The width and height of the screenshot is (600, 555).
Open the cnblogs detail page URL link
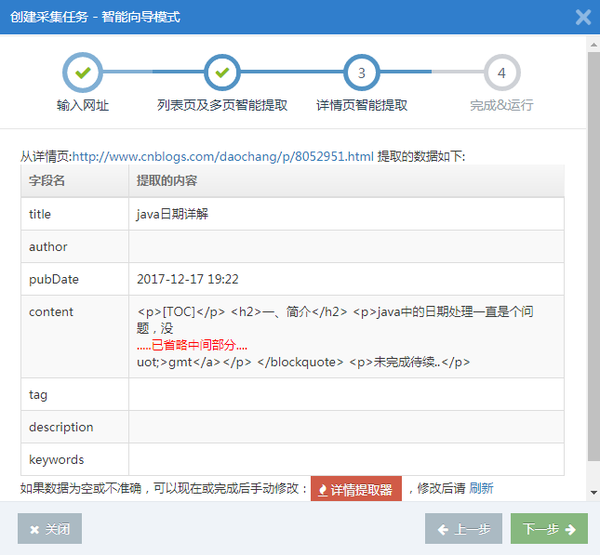(223, 156)
